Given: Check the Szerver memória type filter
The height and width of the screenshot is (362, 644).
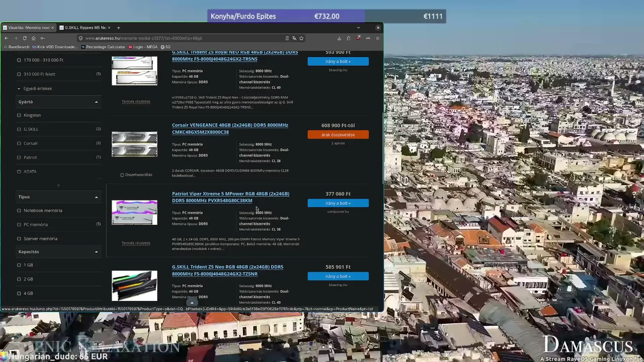Looking at the screenshot, I should coord(19,239).
